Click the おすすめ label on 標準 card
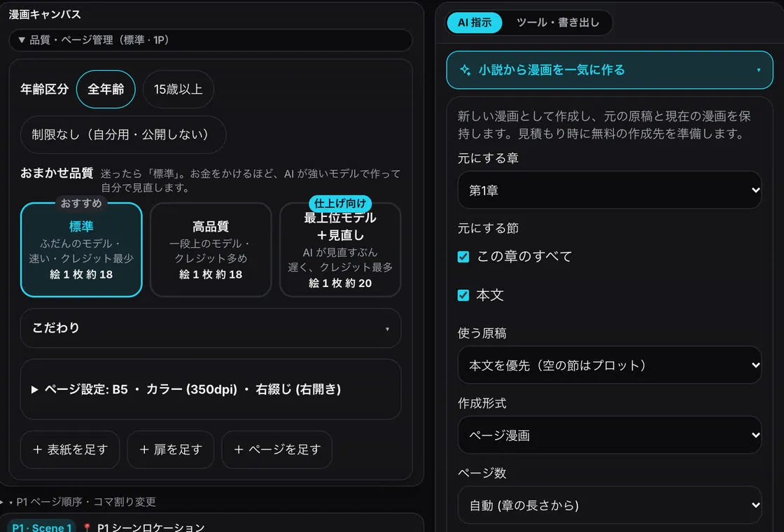Viewport: 784px width, 532px height. 81,203
